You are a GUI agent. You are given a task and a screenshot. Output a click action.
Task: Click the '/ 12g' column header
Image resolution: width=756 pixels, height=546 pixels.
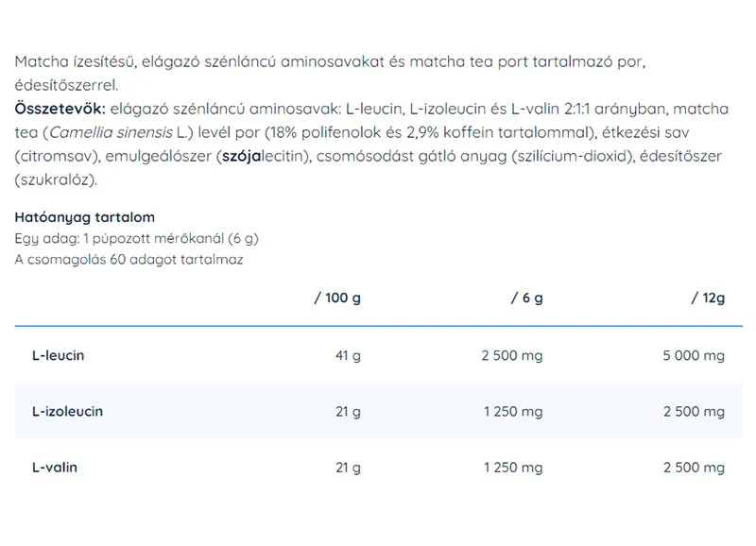(x=708, y=298)
